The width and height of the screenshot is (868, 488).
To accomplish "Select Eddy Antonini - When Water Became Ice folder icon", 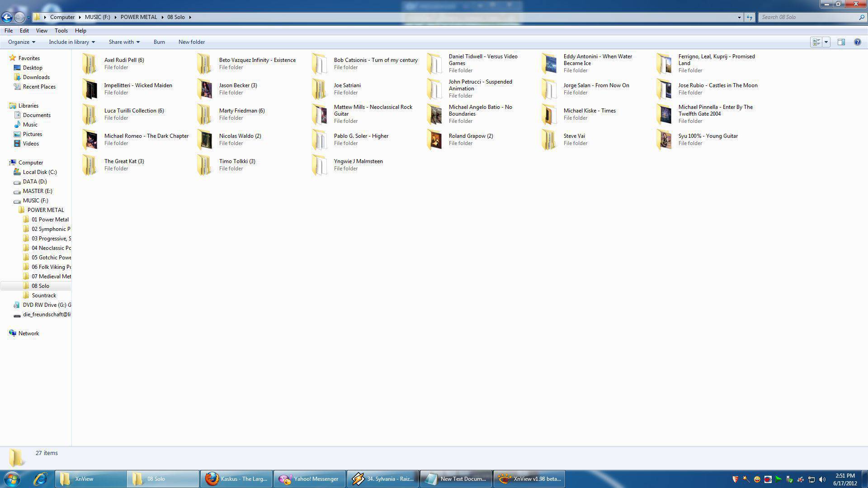I will [549, 64].
